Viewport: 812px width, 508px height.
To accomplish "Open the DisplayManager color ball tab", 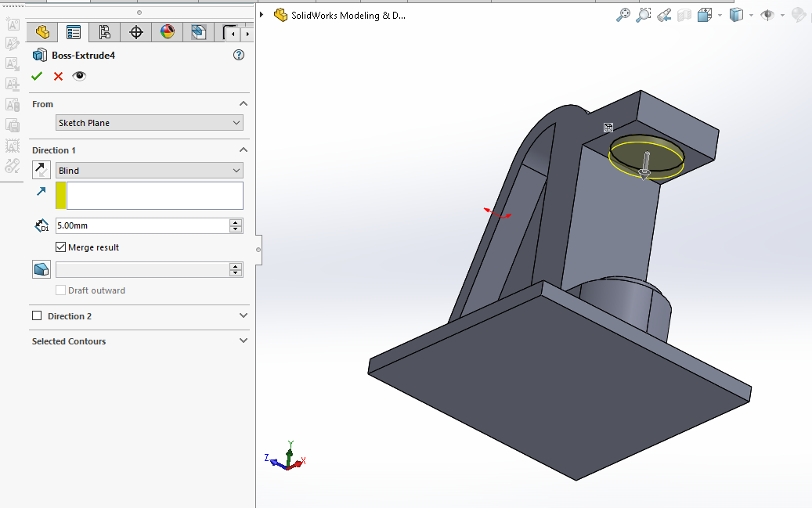I will pos(167,32).
